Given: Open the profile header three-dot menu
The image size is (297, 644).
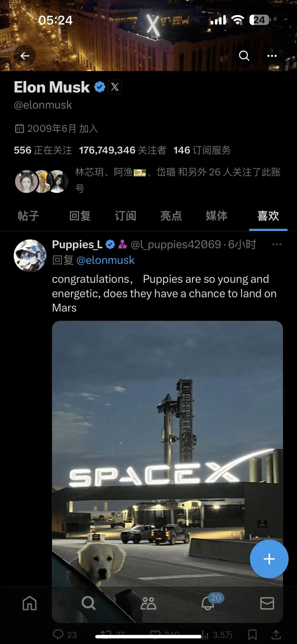Looking at the screenshot, I should [272, 55].
